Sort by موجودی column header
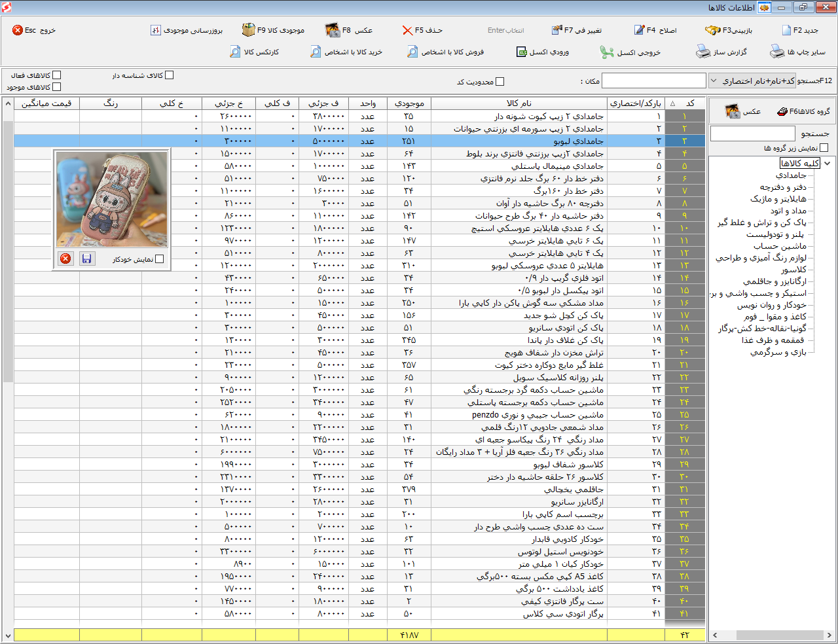The width and height of the screenshot is (838, 644). (409, 103)
